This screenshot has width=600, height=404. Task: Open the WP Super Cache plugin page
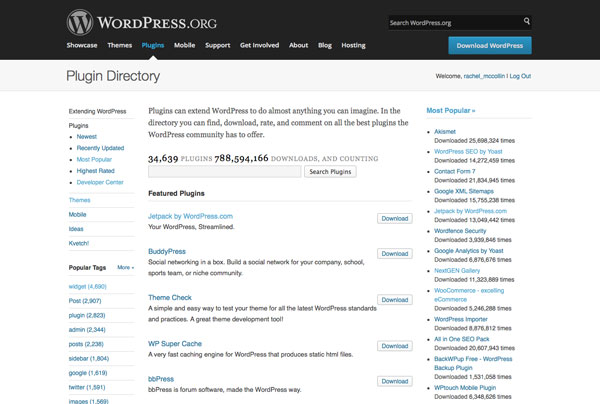pyautogui.click(x=175, y=344)
